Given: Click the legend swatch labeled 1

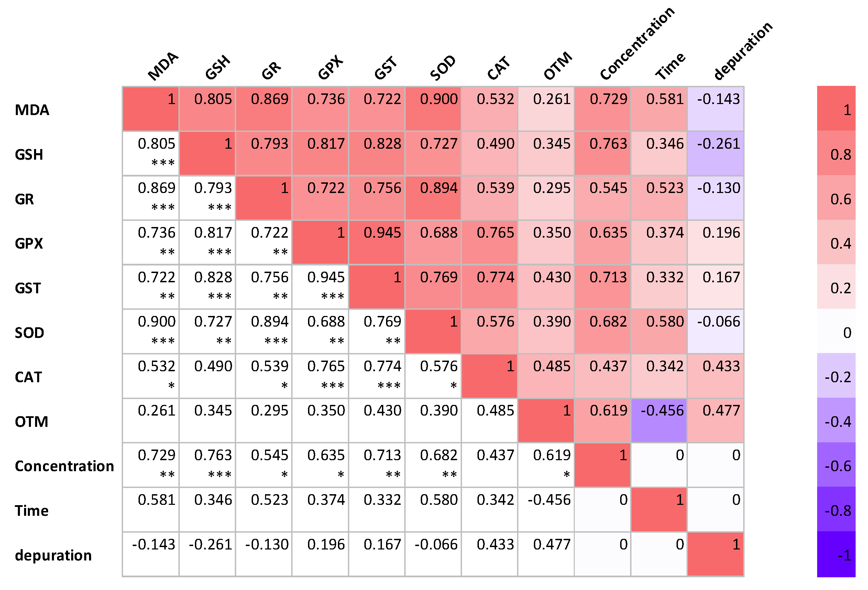Looking at the screenshot, I should click(836, 109).
